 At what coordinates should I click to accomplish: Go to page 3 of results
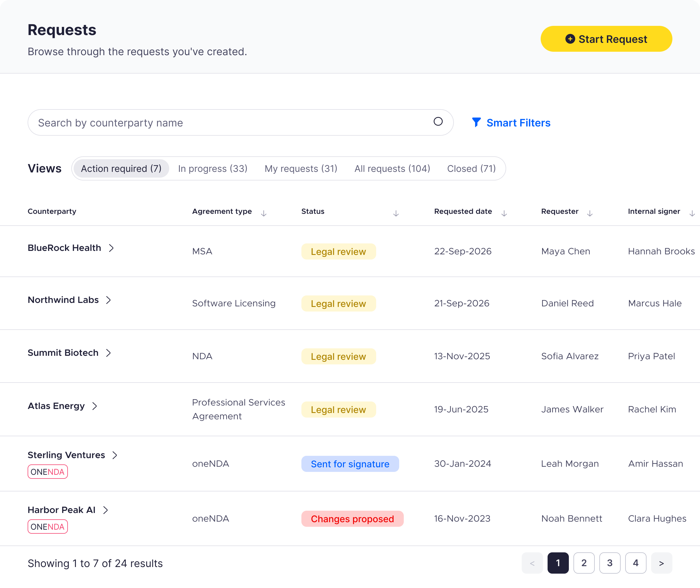coord(610,563)
